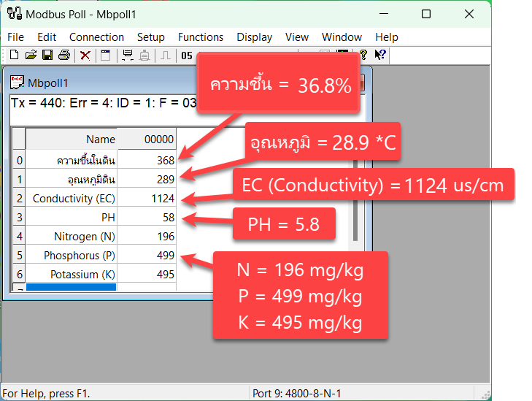Click the red X delete icon
The image size is (532, 401).
pyautogui.click(x=85, y=55)
